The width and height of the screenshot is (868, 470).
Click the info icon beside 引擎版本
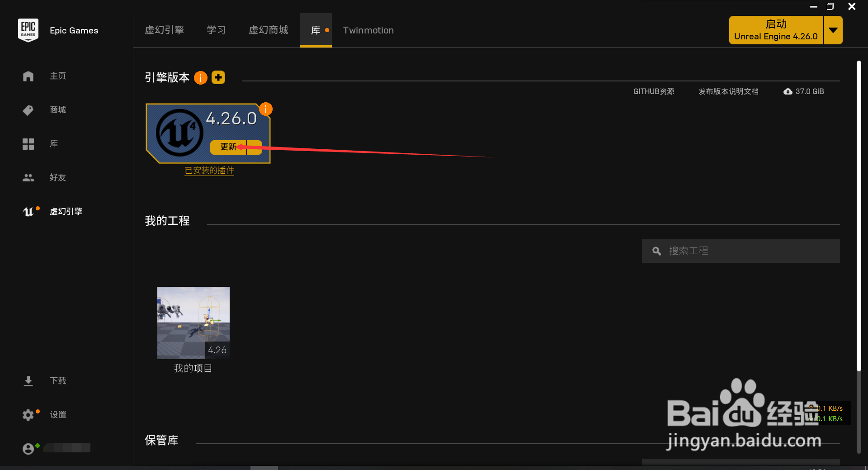coord(201,78)
